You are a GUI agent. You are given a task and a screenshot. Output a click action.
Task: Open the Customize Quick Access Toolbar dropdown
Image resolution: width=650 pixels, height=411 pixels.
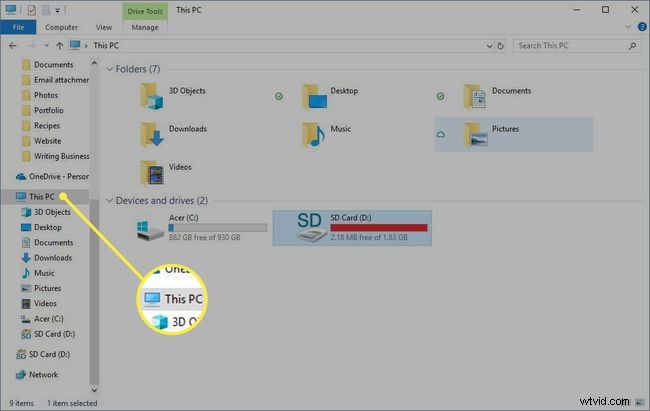(x=58, y=10)
